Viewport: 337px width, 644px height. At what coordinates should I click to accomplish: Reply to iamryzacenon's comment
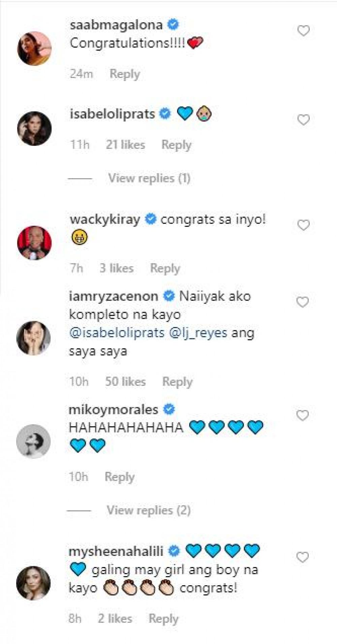pos(177,382)
